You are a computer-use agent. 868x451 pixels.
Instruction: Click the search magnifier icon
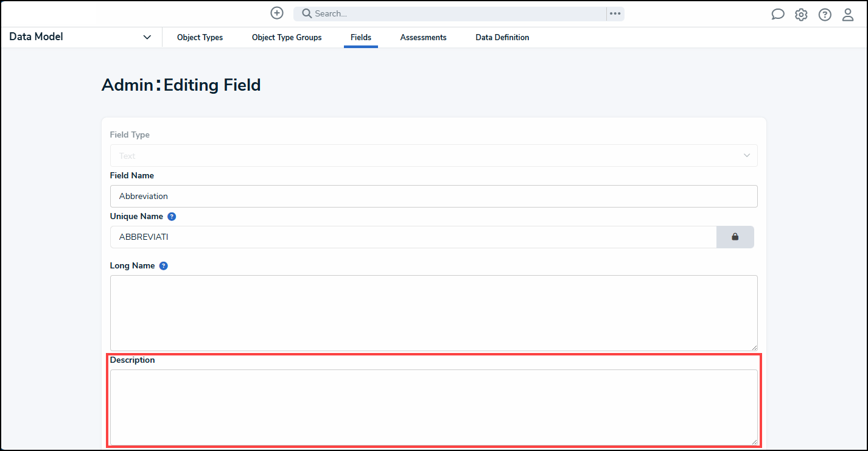coord(306,13)
